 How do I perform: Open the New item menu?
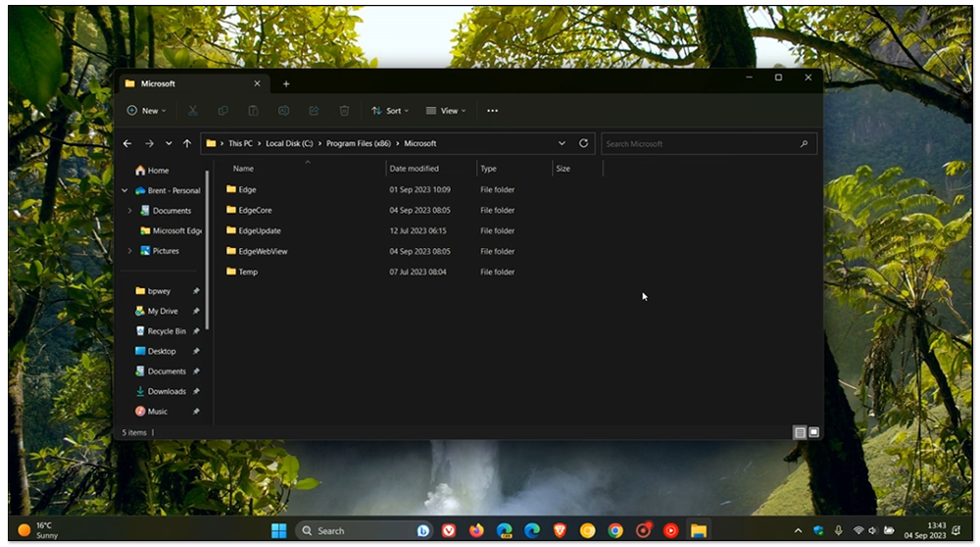pos(147,111)
